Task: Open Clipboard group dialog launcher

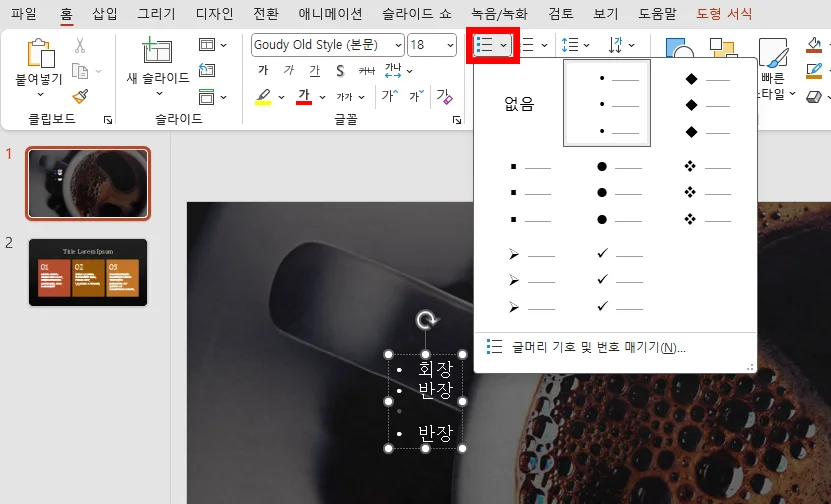Action: point(108,120)
